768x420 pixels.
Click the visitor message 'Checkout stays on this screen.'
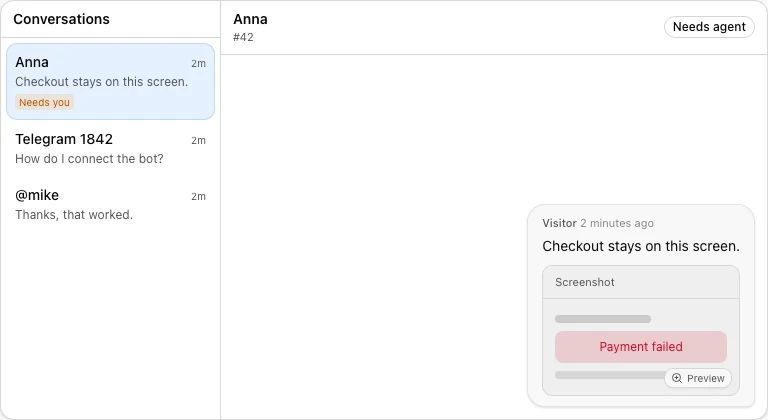pyautogui.click(x=641, y=246)
